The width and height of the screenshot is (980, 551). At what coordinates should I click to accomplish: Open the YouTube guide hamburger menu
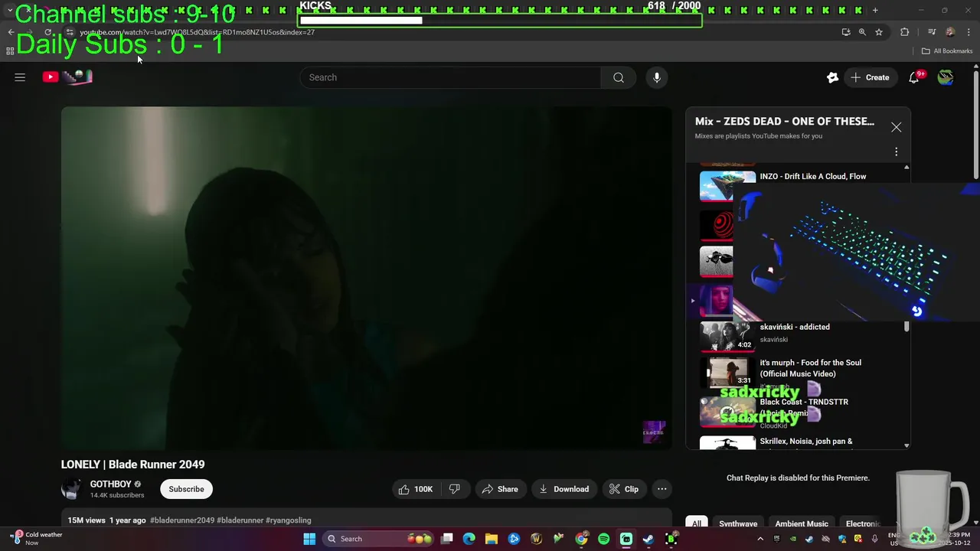pos(20,77)
